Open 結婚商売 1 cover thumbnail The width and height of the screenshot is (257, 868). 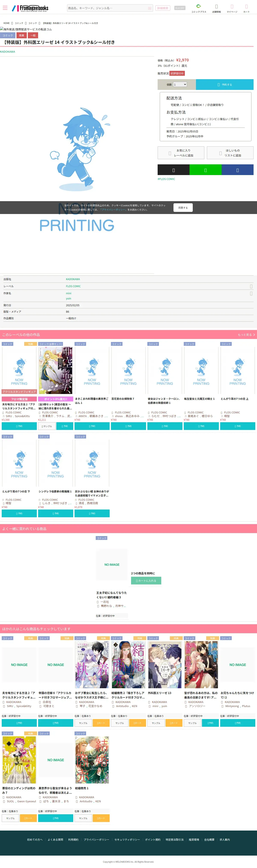point(92,760)
